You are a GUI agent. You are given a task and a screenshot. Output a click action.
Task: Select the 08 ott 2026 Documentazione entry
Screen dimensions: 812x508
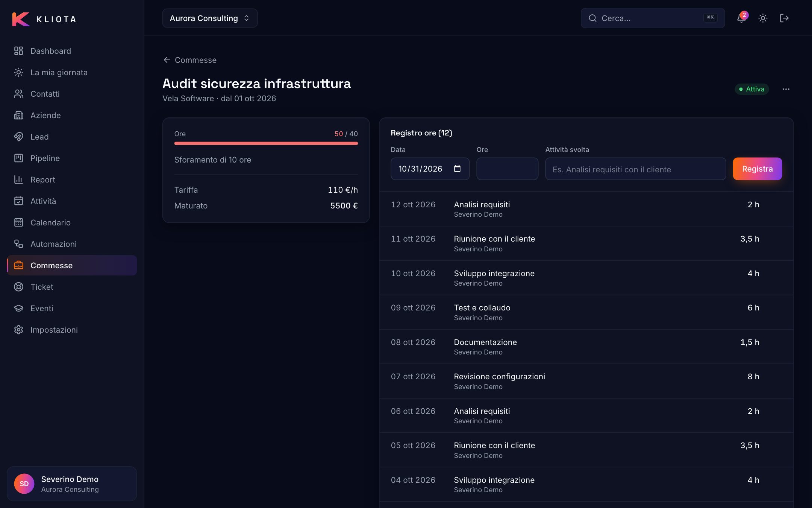click(x=586, y=347)
